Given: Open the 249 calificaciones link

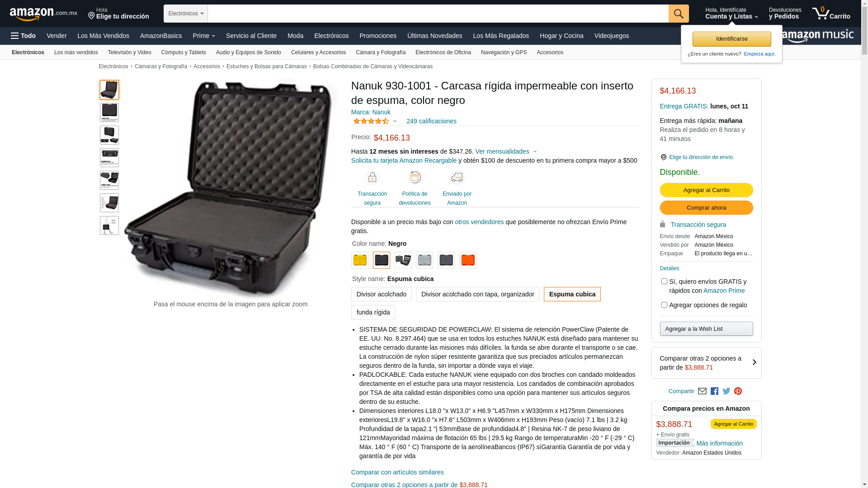Looking at the screenshot, I should [x=431, y=121].
